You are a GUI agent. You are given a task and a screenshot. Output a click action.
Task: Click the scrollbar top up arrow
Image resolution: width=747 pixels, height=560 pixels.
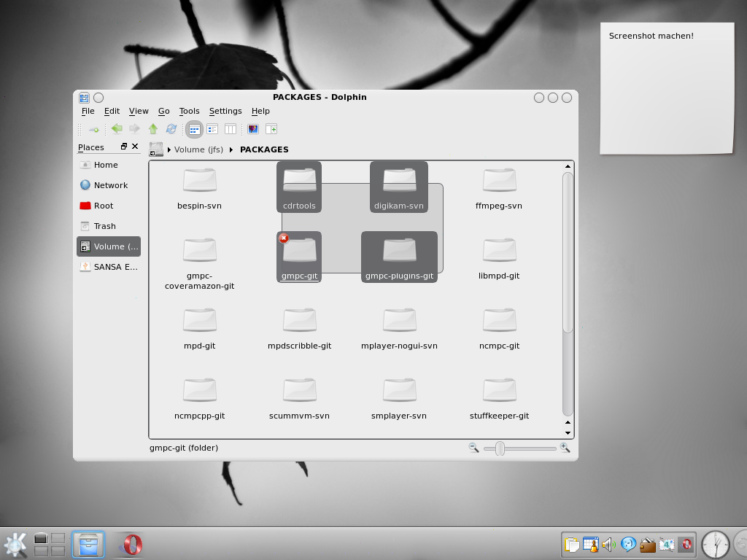pyautogui.click(x=568, y=166)
